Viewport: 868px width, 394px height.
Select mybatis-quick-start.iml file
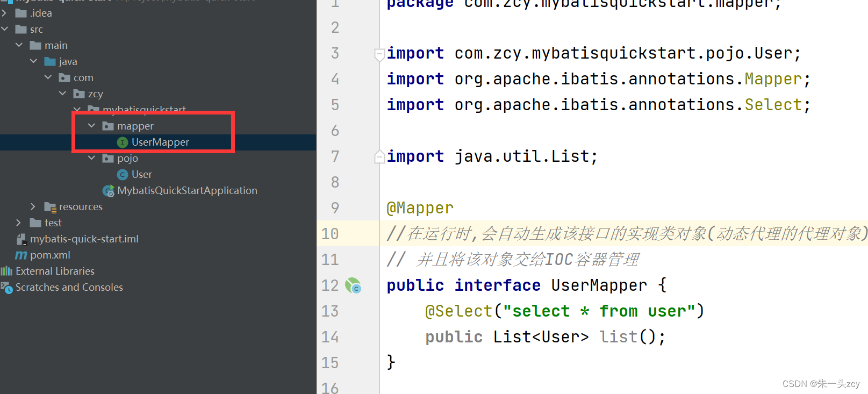click(84, 239)
